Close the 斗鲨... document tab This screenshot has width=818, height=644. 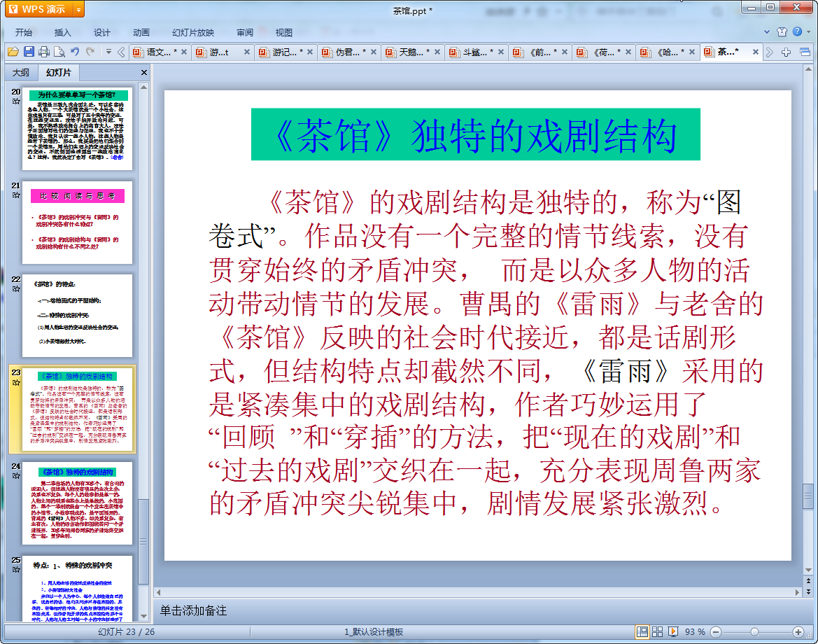501,52
